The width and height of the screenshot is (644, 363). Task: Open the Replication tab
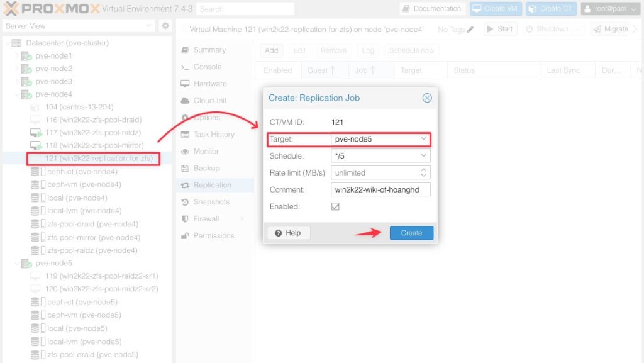pyautogui.click(x=215, y=185)
